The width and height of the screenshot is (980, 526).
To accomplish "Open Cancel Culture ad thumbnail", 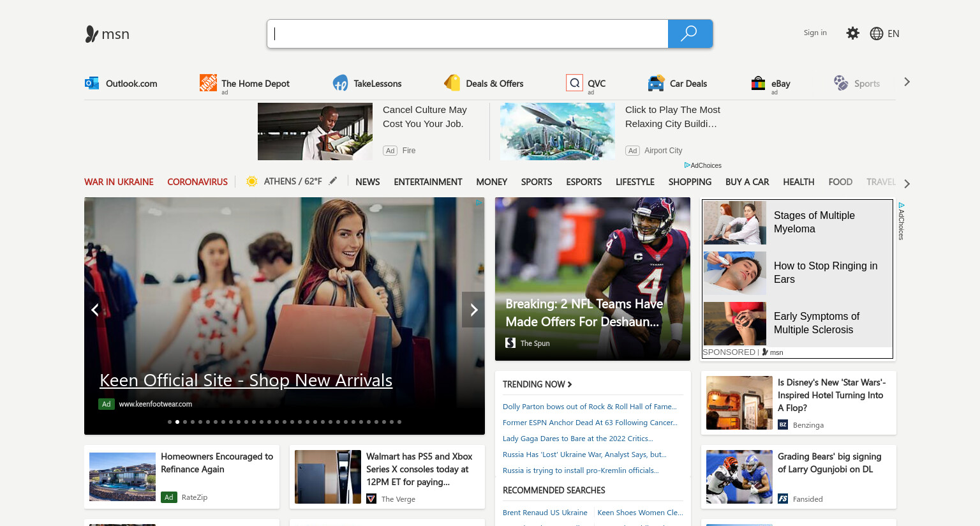I will [x=315, y=131].
